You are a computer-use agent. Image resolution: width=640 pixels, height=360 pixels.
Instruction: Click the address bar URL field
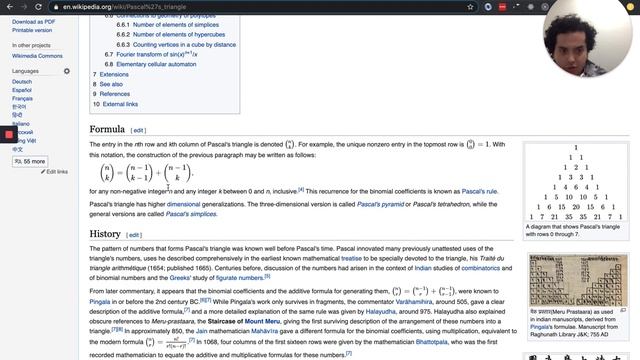pos(261,7)
